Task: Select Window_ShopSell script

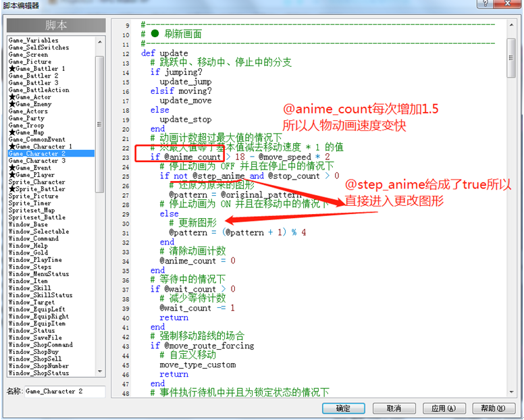Action: tap(35, 359)
